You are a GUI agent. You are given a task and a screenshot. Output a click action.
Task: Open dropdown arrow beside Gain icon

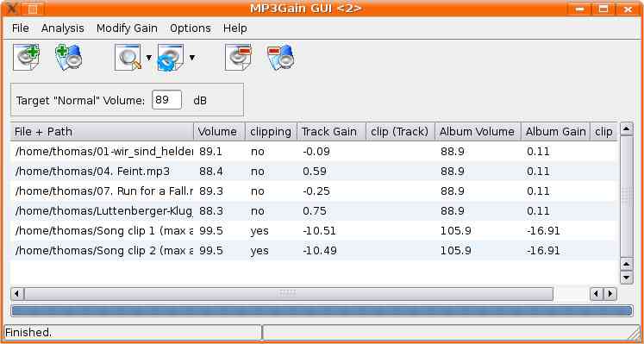(191, 58)
